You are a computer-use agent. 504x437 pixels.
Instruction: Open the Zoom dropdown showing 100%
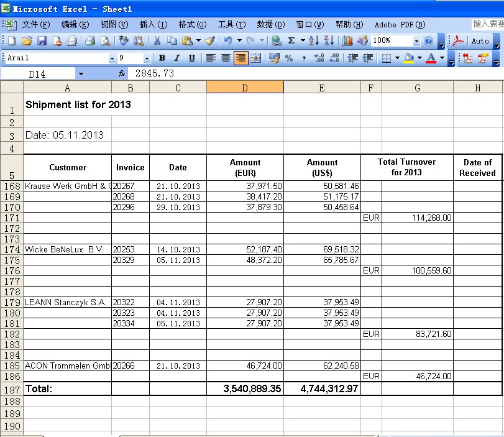point(416,41)
